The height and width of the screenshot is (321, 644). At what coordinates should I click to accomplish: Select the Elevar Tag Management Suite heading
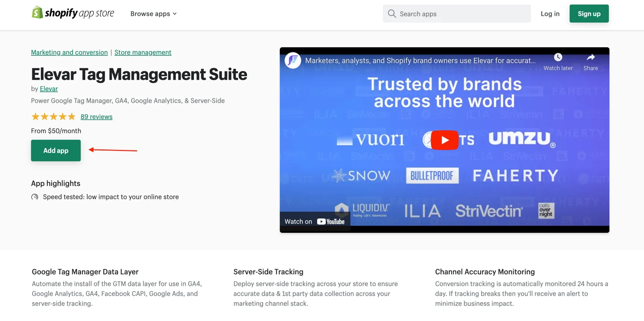139,74
